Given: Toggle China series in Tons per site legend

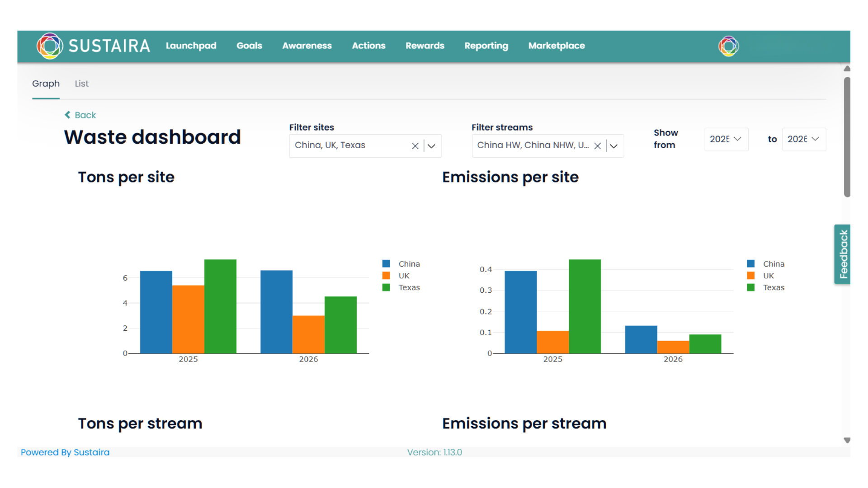Looking at the screenshot, I should (408, 264).
